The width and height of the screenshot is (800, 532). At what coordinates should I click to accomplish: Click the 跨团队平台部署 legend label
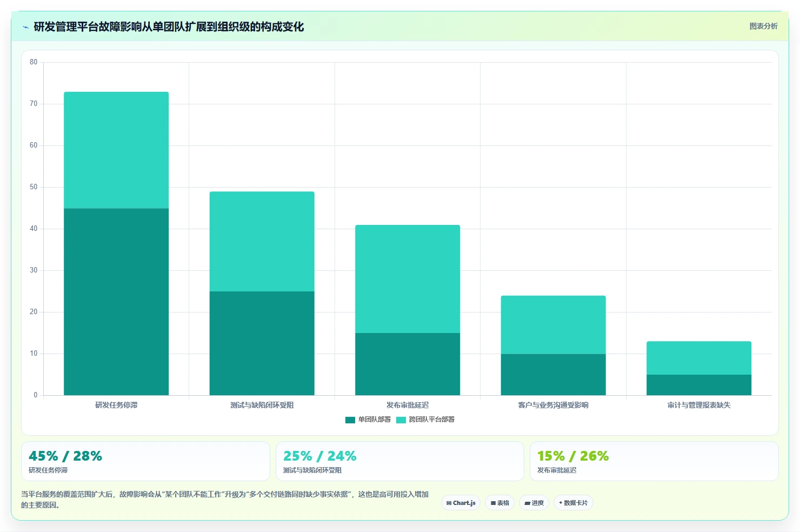431,420
